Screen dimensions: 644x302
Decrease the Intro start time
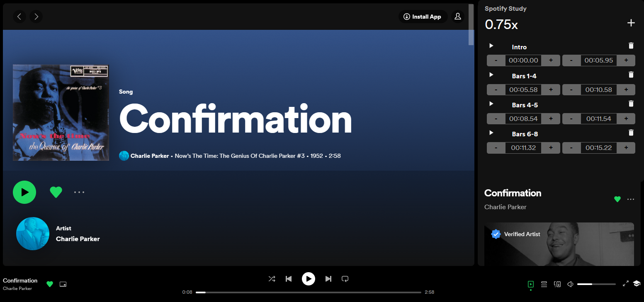pyautogui.click(x=496, y=60)
